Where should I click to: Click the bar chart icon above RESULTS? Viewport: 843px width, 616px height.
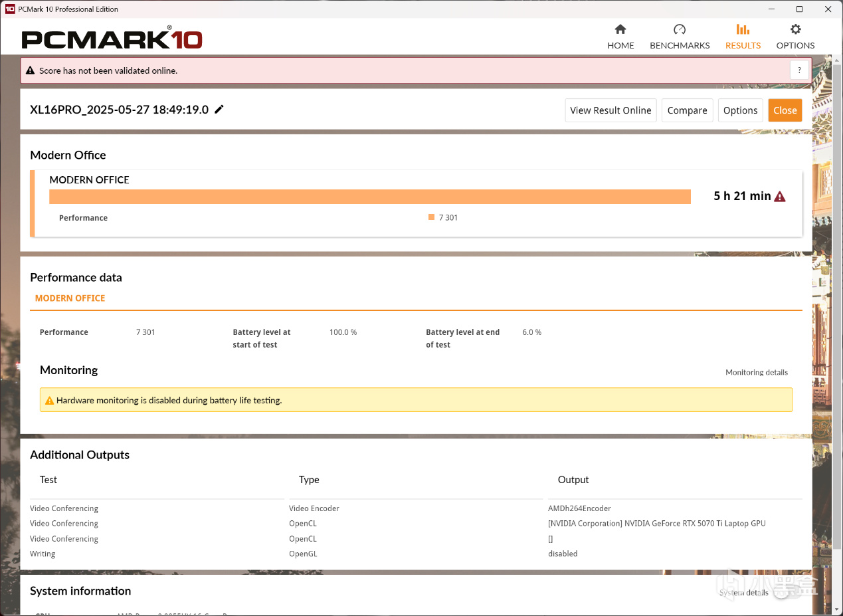[743, 29]
